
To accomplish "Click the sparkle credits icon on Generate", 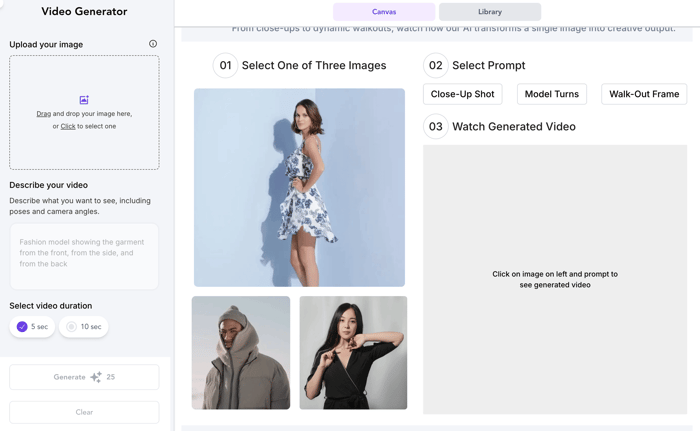I will (x=96, y=377).
